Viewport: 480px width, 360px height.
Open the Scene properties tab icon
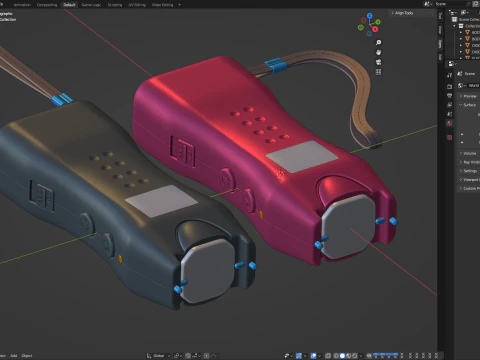tap(450, 114)
